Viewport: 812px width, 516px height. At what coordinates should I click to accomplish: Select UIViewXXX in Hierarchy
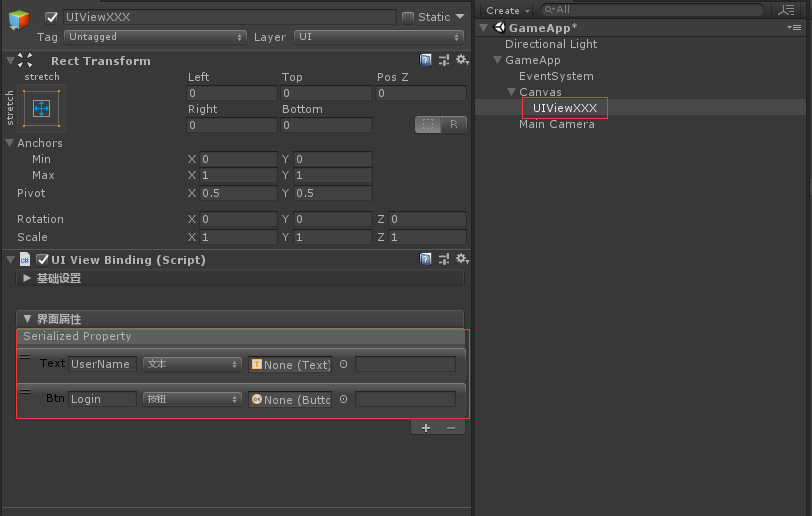click(564, 108)
